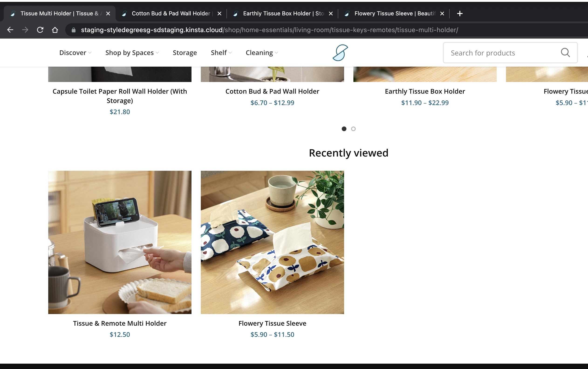Click the search magnifier icon
Viewport: 588px width, 369px height.
click(x=565, y=52)
